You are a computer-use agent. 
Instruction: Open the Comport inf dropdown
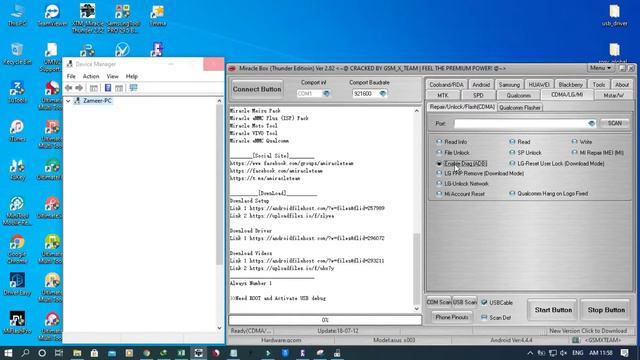coord(326,93)
